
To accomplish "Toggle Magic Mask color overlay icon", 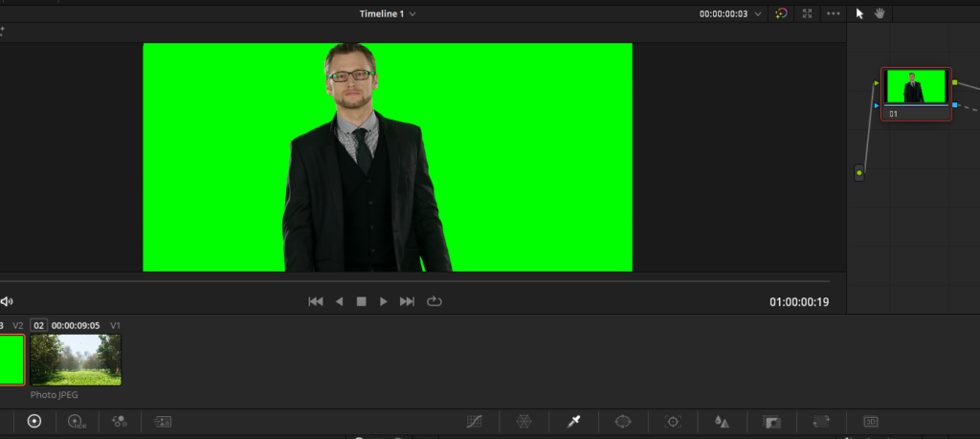I will pyautogui.click(x=782, y=13).
